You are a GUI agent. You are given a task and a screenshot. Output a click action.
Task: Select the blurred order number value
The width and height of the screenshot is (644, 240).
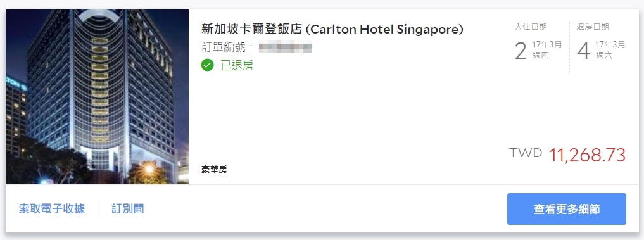pos(286,47)
